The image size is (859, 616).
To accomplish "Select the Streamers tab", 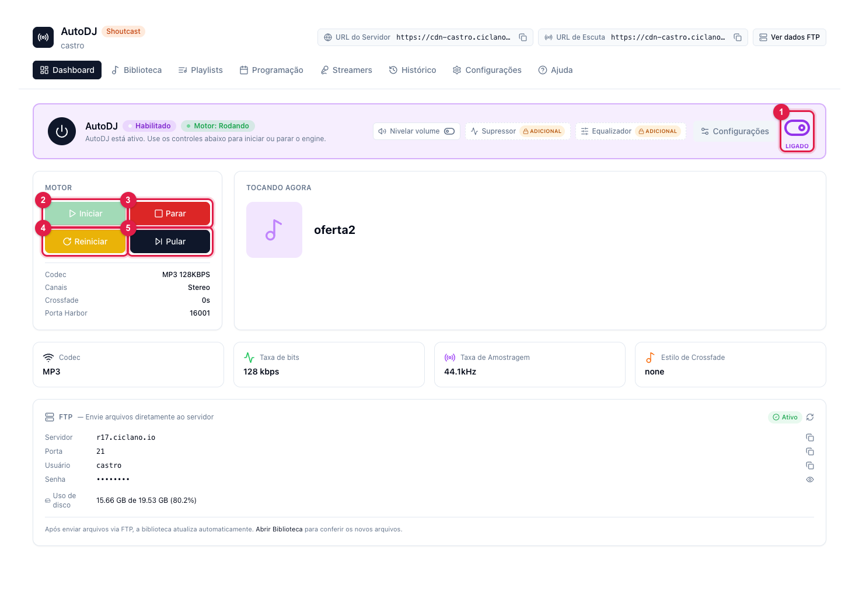I will point(346,70).
